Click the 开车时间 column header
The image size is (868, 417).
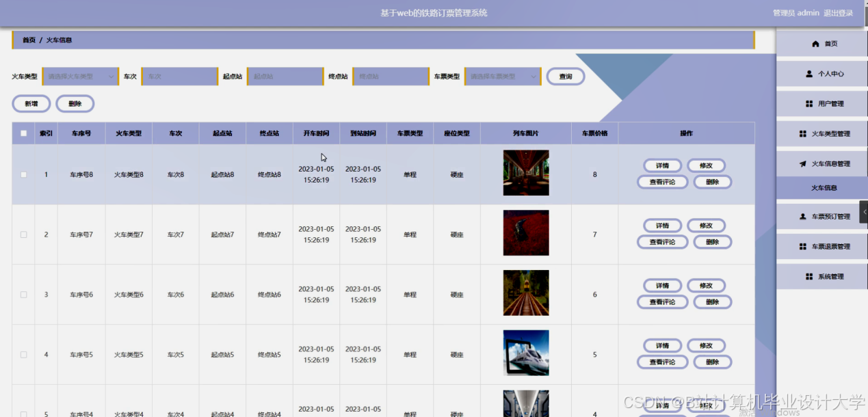316,133
